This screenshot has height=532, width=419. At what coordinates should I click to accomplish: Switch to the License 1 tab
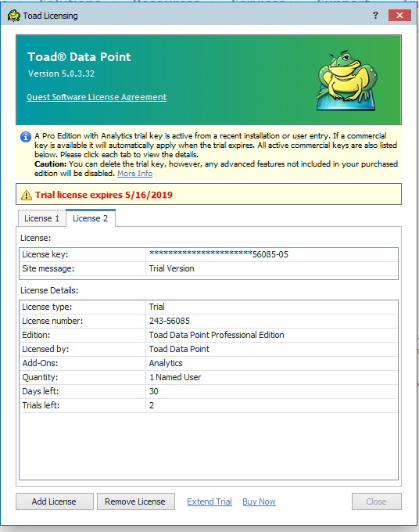(x=41, y=218)
